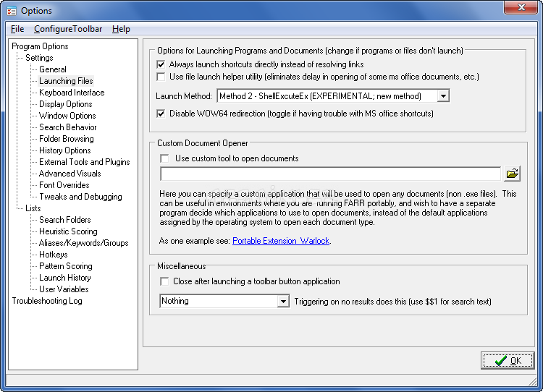543x392 pixels.
Task: Select Search Folders in the tree
Action: click(64, 220)
